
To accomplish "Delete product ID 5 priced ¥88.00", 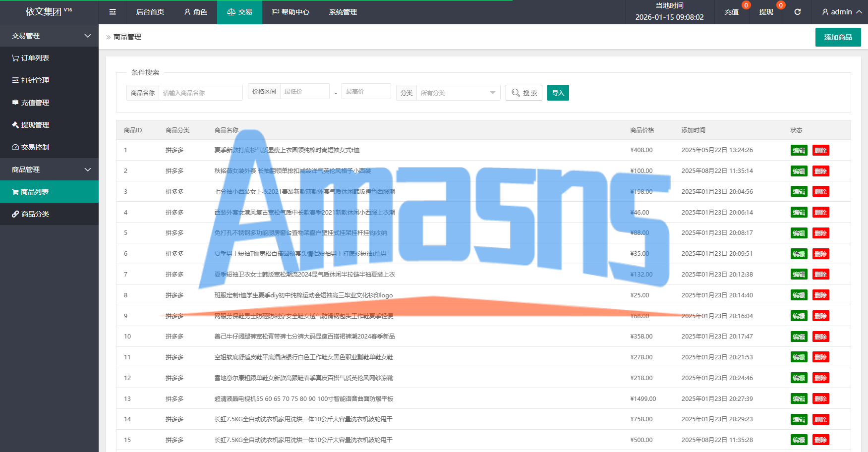I will point(821,233).
